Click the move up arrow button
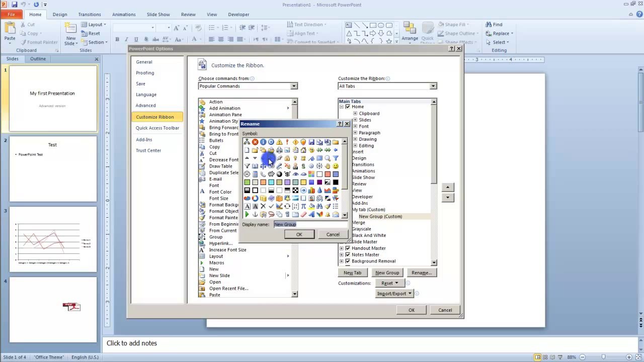 447,188
